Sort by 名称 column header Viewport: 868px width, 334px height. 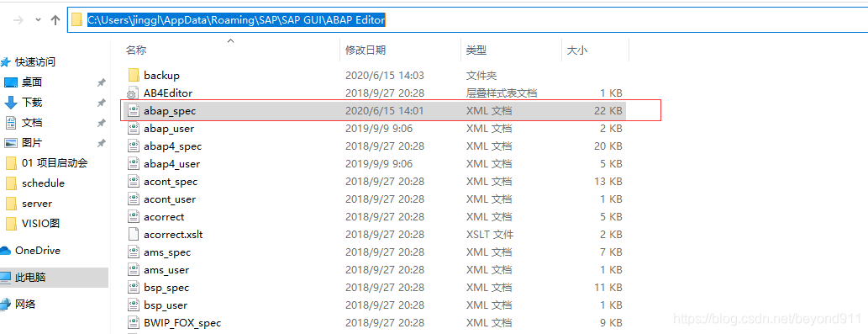tap(135, 50)
